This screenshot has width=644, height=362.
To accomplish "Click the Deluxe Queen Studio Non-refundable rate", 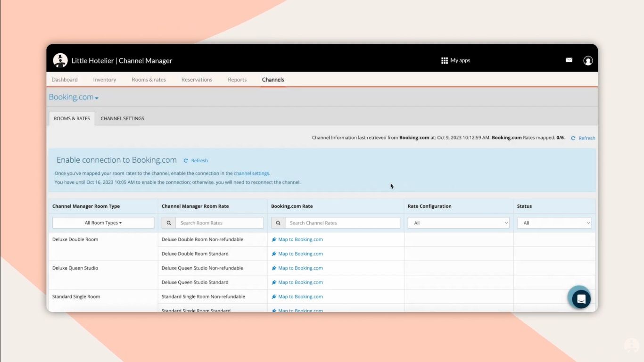I will point(202,268).
